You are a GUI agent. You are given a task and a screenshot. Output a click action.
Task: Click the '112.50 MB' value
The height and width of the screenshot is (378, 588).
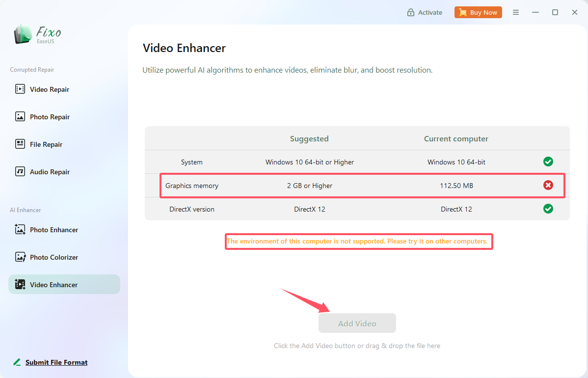(x=456, y=186)
